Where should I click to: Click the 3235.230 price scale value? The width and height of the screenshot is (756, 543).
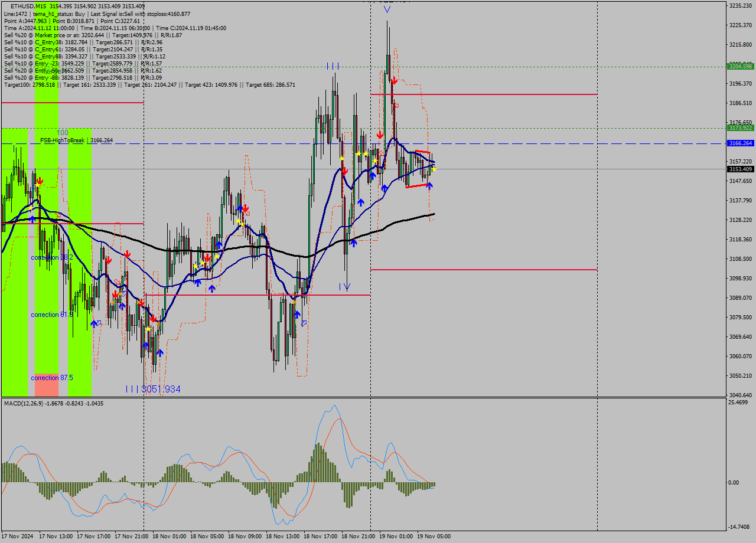click(741, 5)
